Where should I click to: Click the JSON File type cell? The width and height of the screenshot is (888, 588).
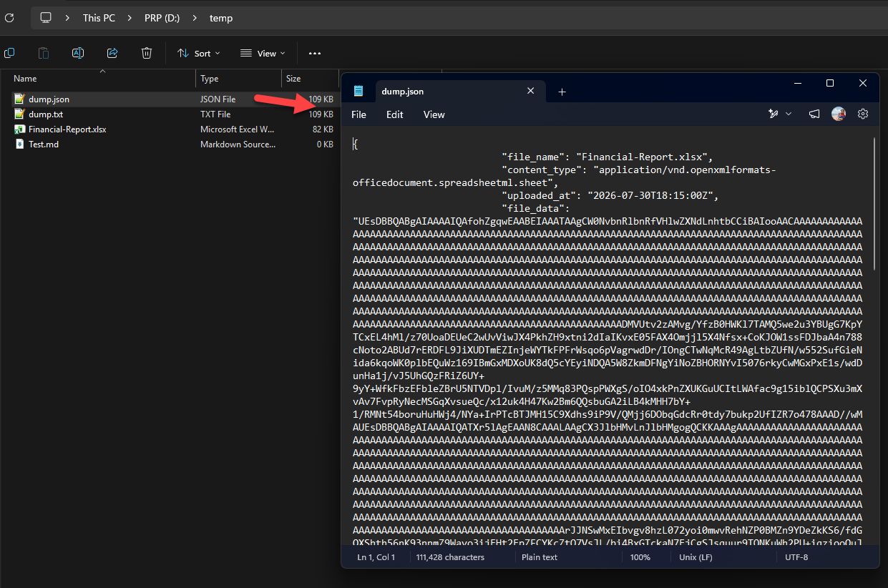point(218,99)
